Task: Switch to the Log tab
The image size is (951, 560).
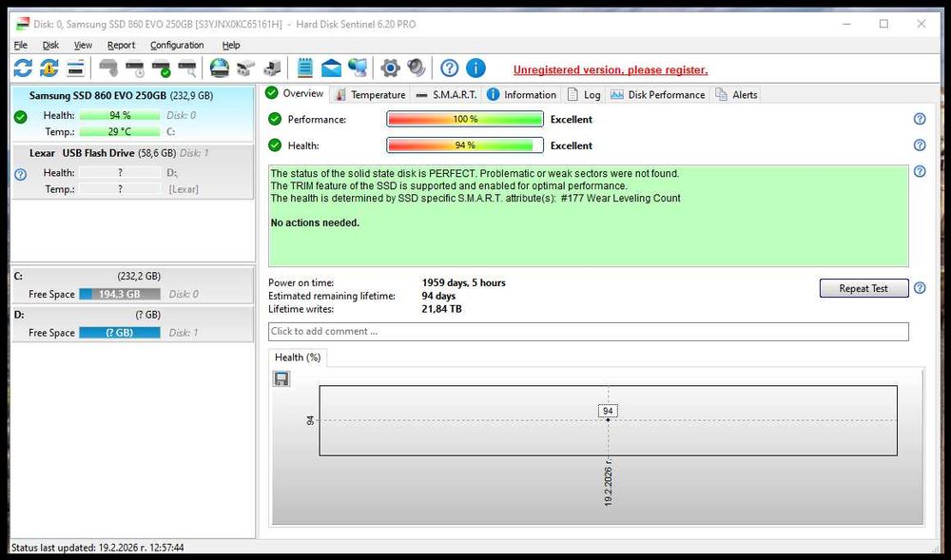Action: [584, 94]
